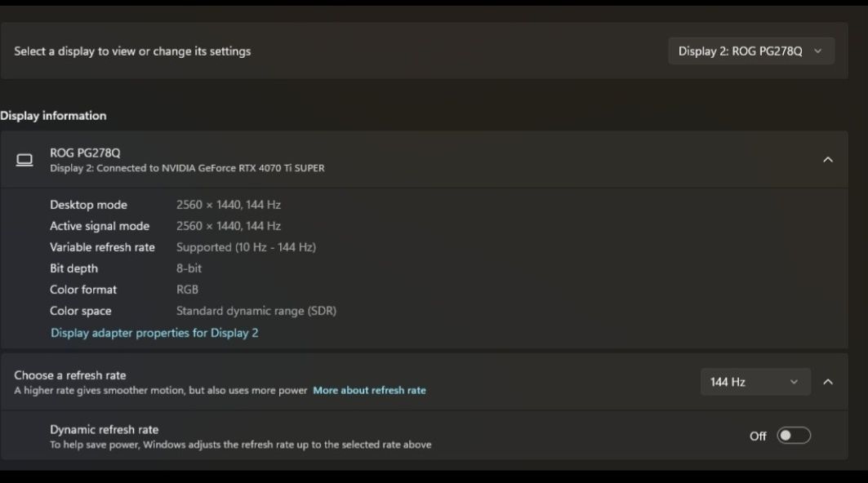Toggle the Dynamic refresh rate switch
Screen dimensions: 868x483
[x=793, y=436]
